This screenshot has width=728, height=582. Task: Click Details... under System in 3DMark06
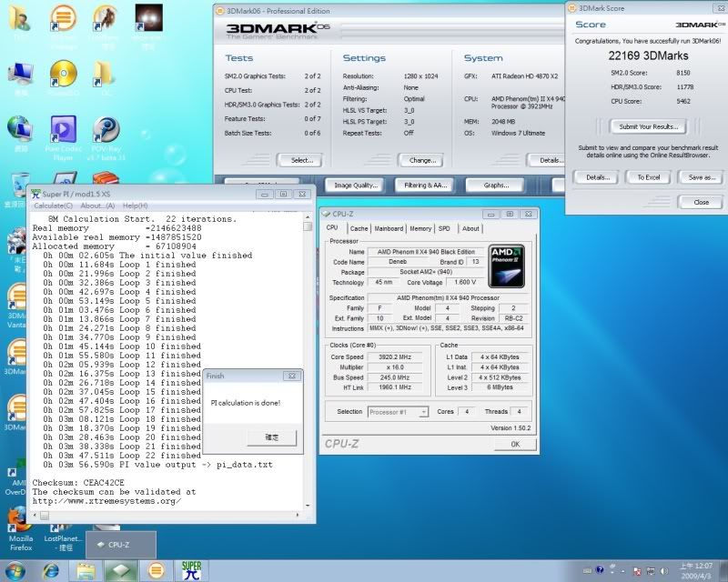coord(546,160)
